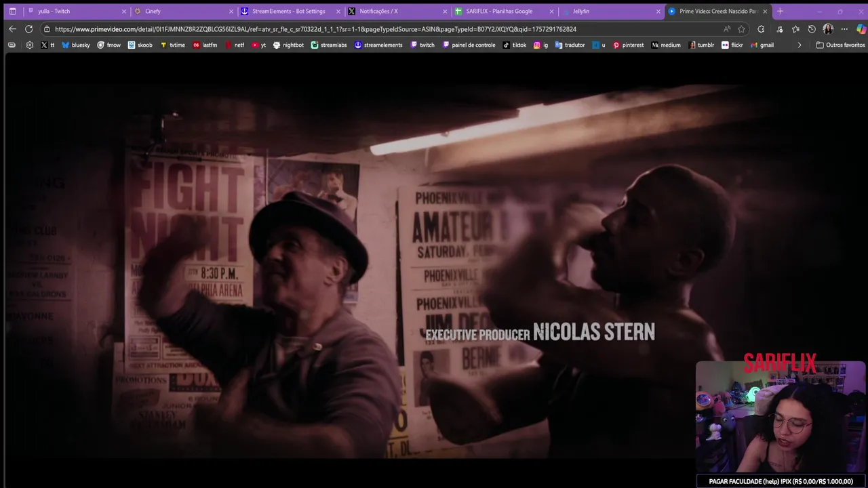This screenshot has height=488, width=868.
Task: Switch to the Cinefy tab
Action: 183,11
